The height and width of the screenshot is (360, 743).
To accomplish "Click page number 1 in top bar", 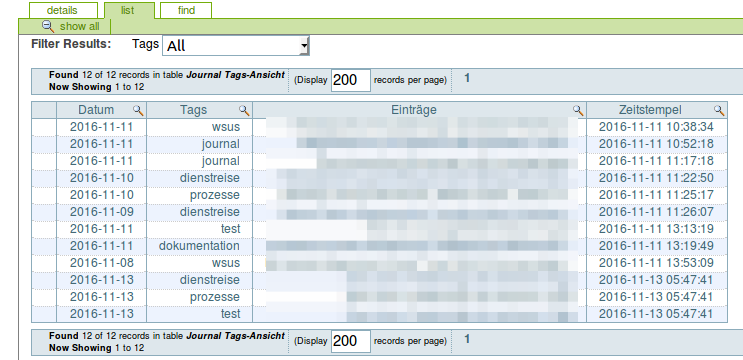I will (467, 78).
